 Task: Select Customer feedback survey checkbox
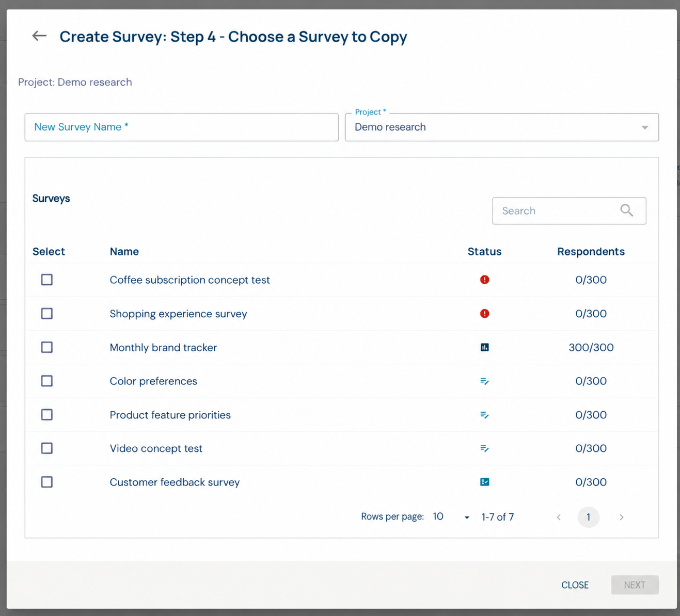(47, 482)
